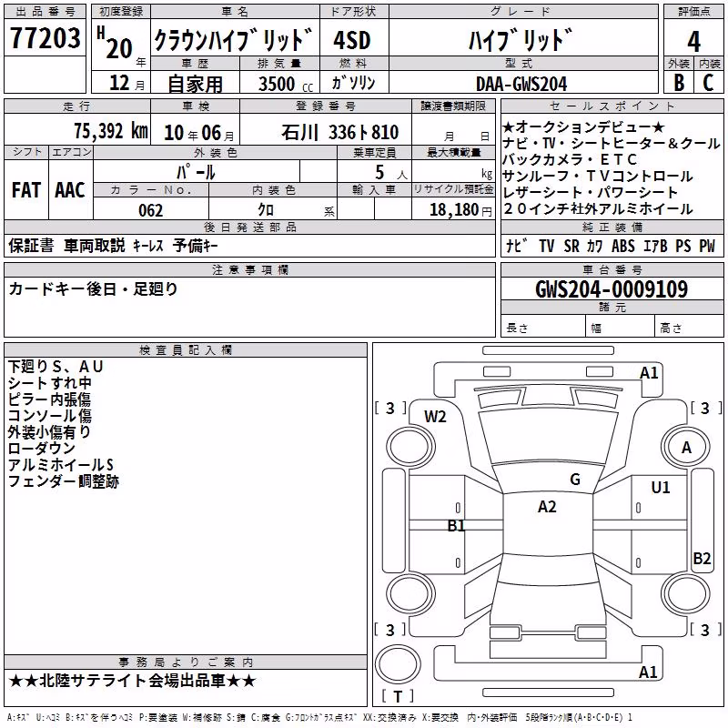Click the U1 mark on the door
728x728 pixels.
(661, 488)
